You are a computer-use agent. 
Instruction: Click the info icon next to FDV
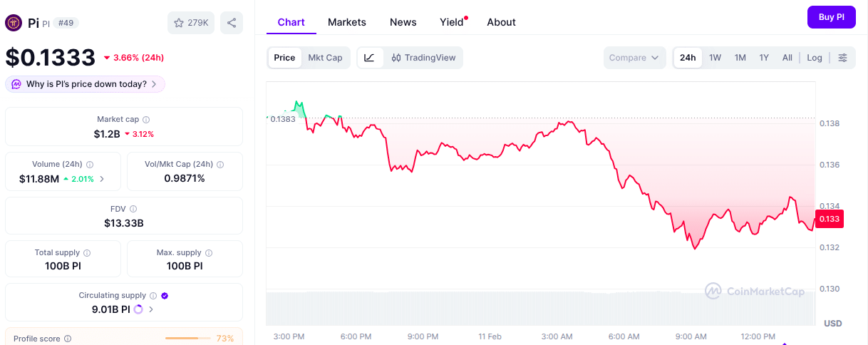click(x=133, y=209)
